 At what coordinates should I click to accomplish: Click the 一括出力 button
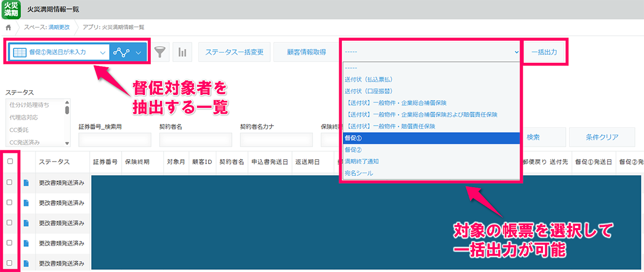(544, 52)
